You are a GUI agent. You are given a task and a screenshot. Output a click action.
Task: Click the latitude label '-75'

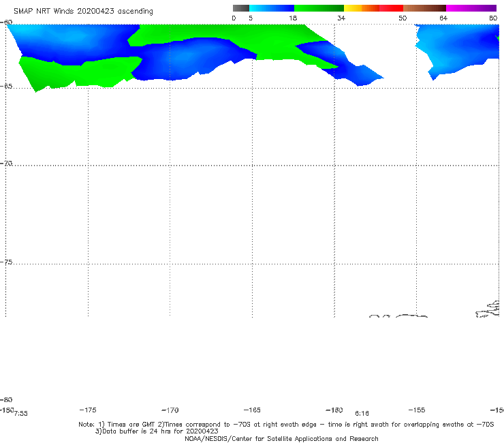click(x=6, y=262)
